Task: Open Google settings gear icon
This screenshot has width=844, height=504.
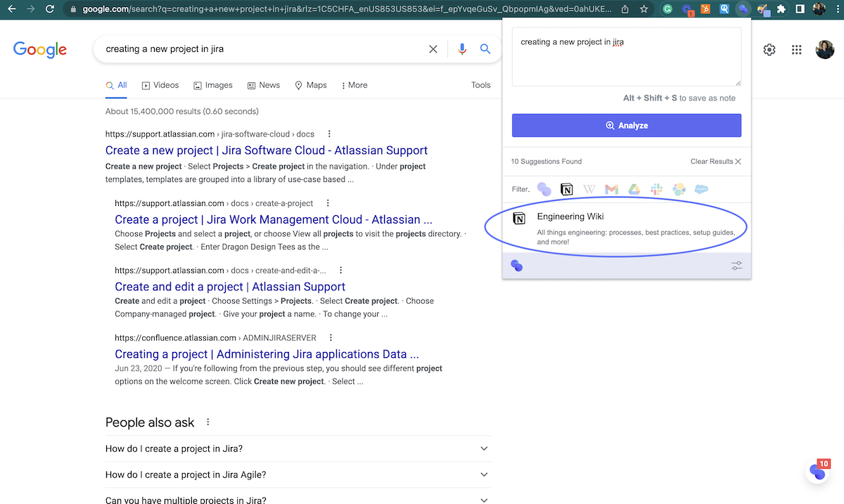Action: [769, 50]
